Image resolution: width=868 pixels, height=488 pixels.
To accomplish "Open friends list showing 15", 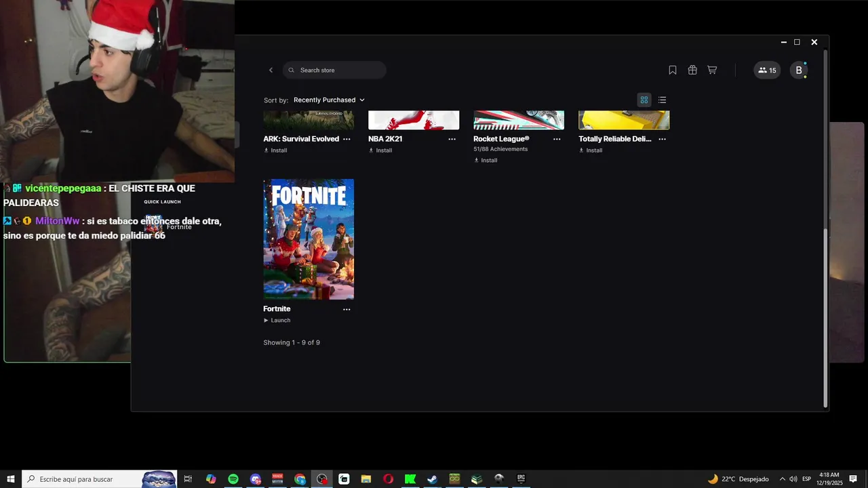I will point(767,70).
